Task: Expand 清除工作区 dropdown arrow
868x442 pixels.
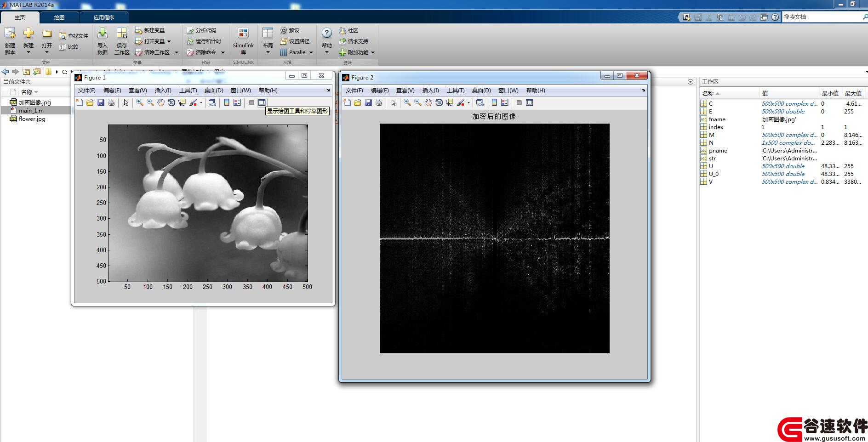Action: point(177,52)
